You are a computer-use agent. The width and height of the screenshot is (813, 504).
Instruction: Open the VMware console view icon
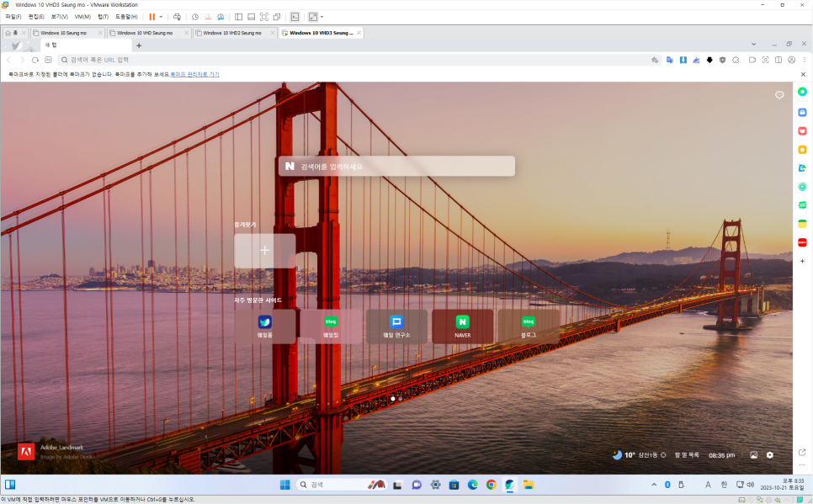click(x=295, y=17)
